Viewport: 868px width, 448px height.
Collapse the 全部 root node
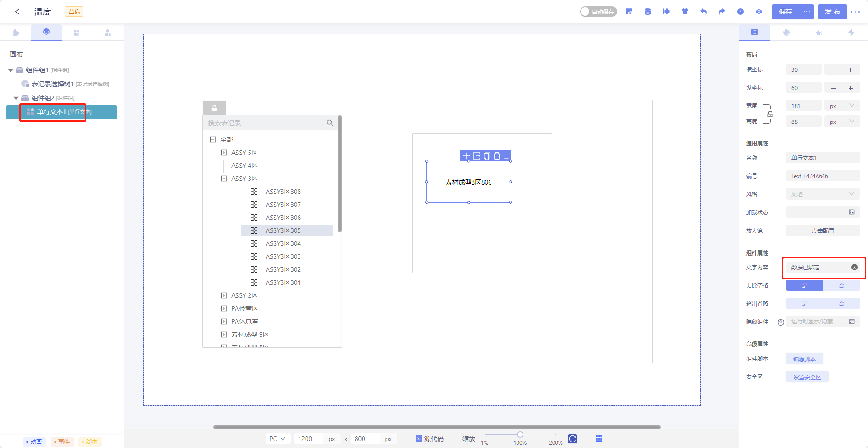213,140
